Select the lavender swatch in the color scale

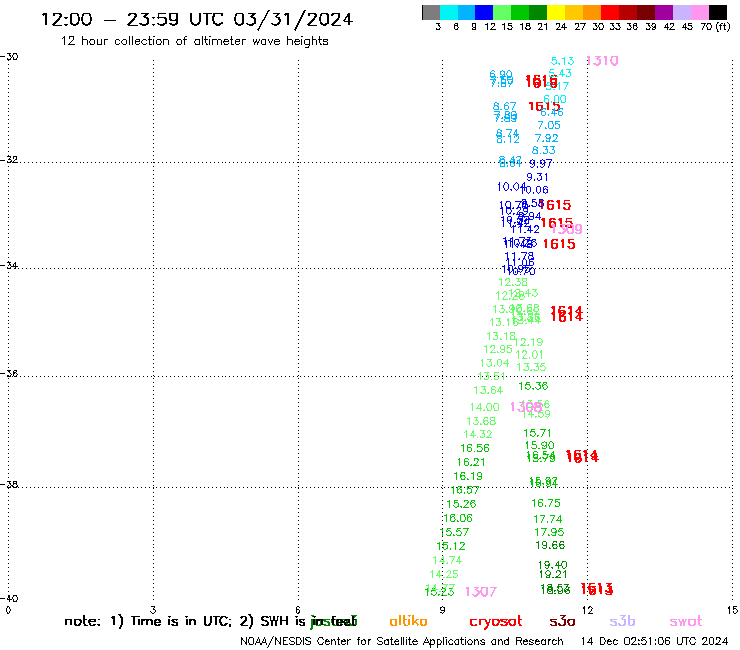(x=681, y=12)
